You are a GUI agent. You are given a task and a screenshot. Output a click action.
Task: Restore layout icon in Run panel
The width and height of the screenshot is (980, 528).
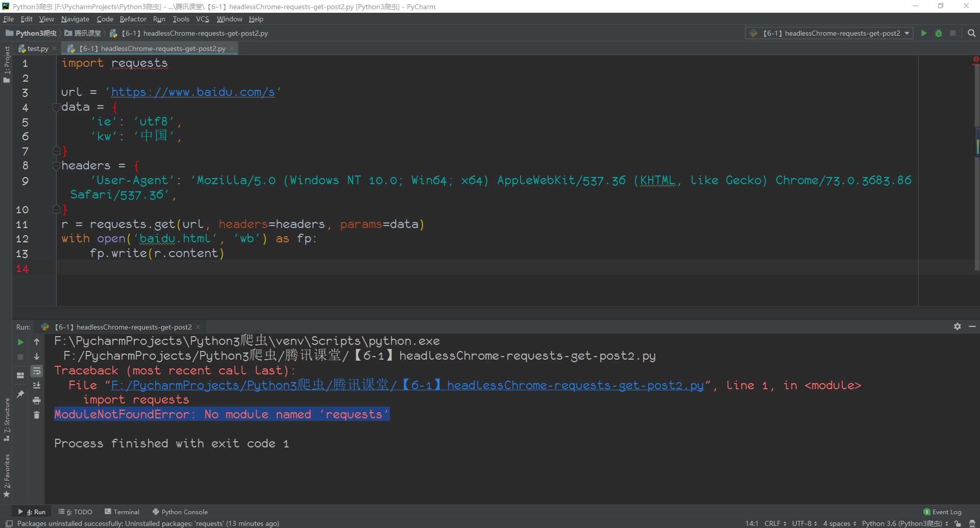[20, 375]
